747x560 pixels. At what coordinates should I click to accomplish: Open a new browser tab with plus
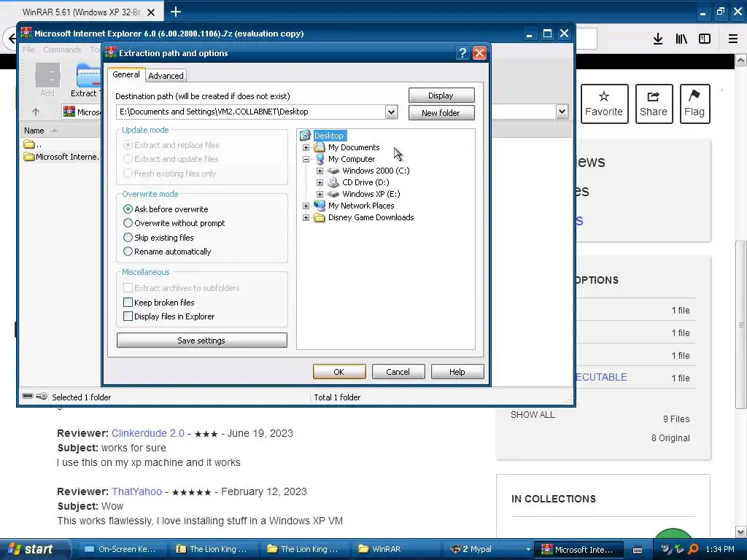(176, 12)
